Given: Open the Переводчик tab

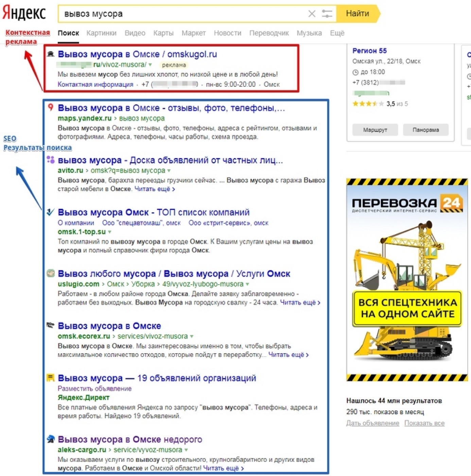Looking at the screenshot, I should pyautogui.click(x=269, y=33).
